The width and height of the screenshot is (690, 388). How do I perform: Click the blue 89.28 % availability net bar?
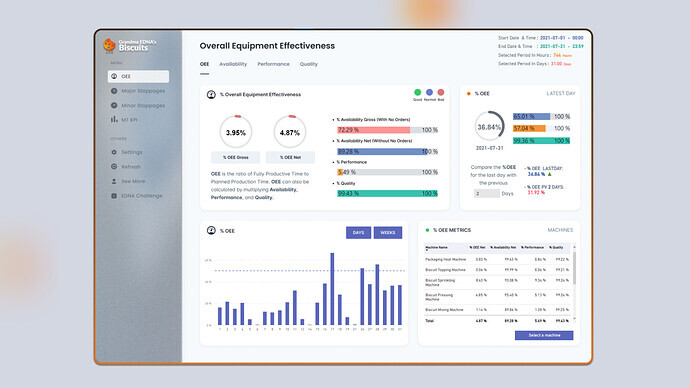point(382,151)
